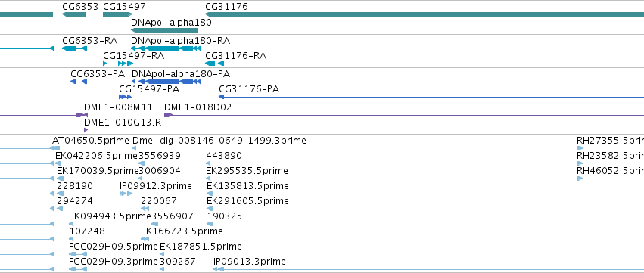This screenshot has width=644, height=273.
Task: Select the CG6353-RA transcript glyph
Action: click(x=74, y=48)
